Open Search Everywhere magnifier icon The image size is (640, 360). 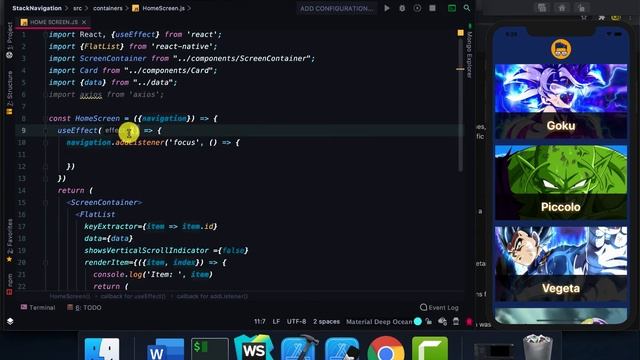coord(467,8)
